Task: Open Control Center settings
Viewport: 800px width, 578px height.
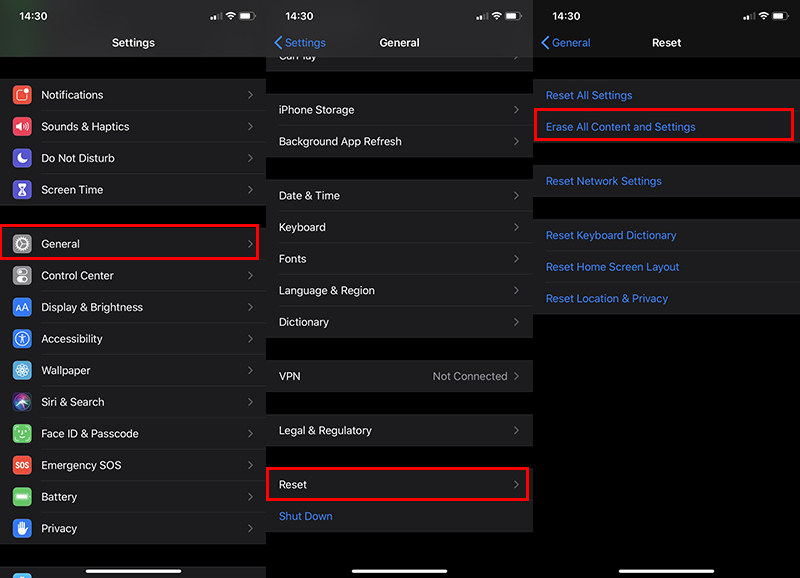Action: pyautogui.click(x=133, y=275)
